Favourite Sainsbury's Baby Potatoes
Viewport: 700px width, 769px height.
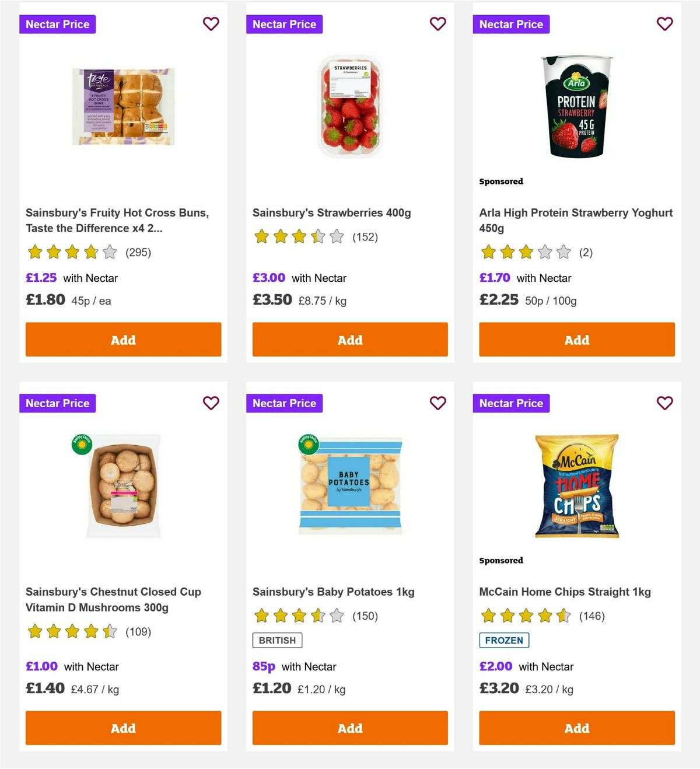pos(437,403)
